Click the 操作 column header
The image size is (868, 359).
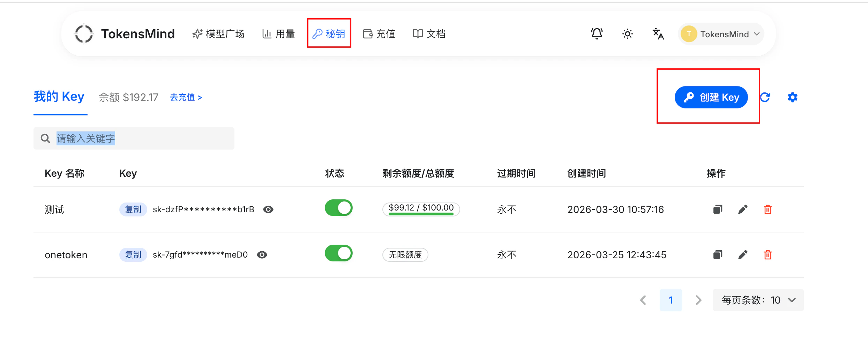(x=716, y=173)
